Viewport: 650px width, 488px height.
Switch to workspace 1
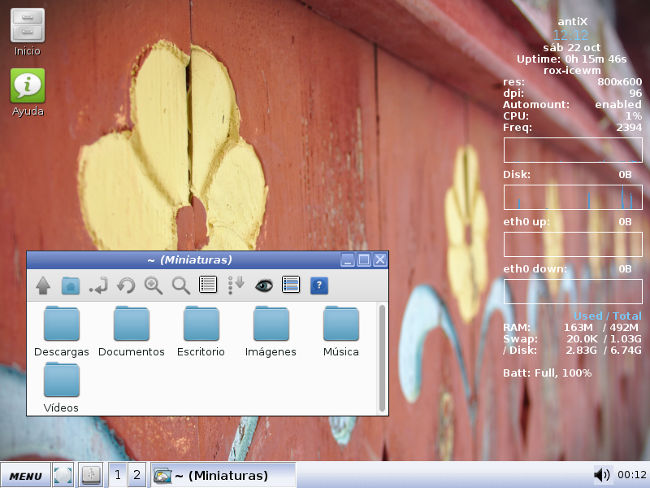coord(118,475)
